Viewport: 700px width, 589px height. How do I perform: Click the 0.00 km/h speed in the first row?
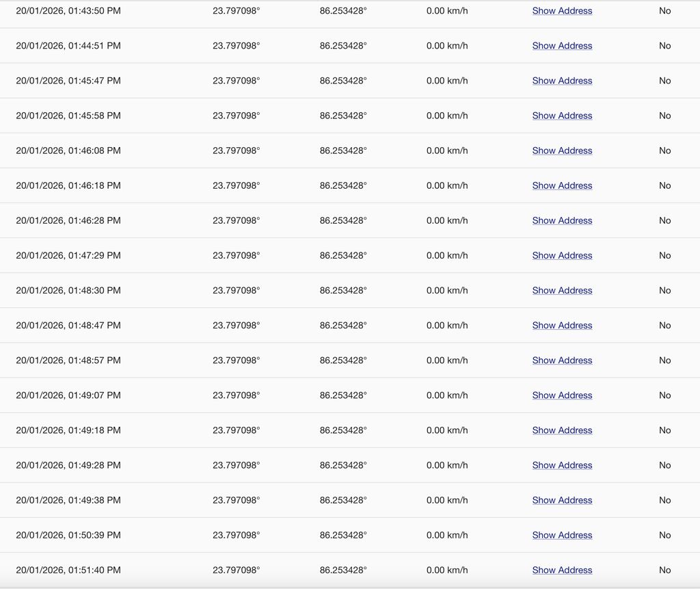point(448,10)
